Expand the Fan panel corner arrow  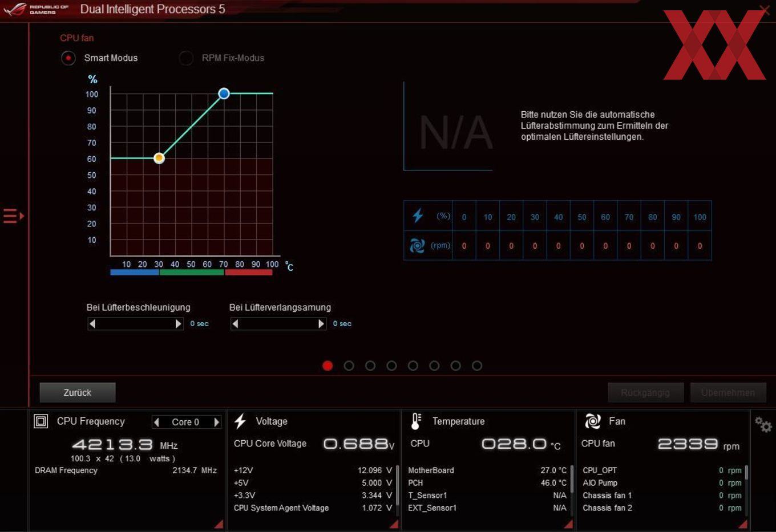tap(742, 524)
